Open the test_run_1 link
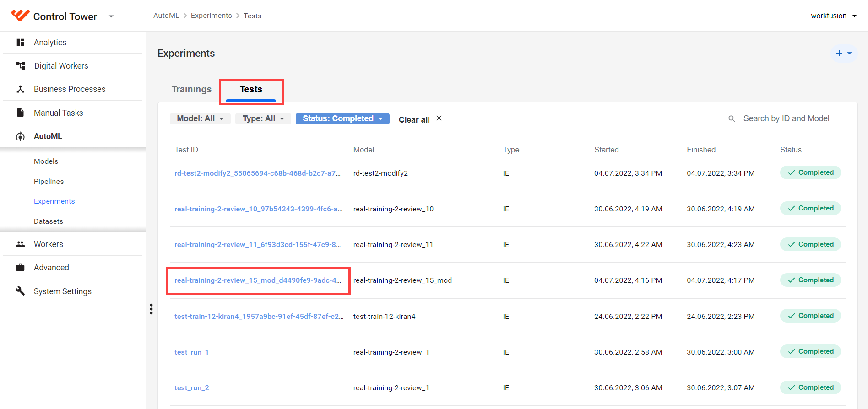This screenshot has height=409, width=868. (191, 352)
